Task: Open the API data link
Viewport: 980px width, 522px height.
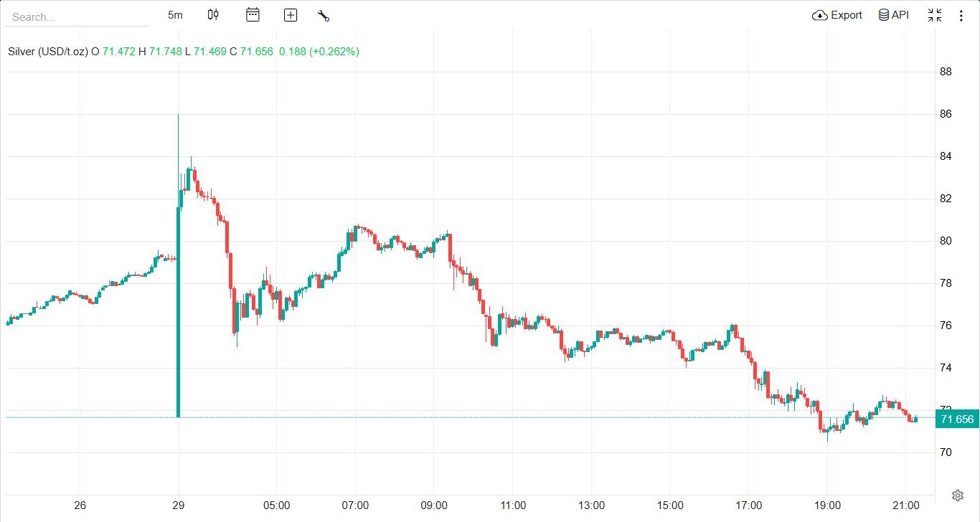Action: click(894, 15)
